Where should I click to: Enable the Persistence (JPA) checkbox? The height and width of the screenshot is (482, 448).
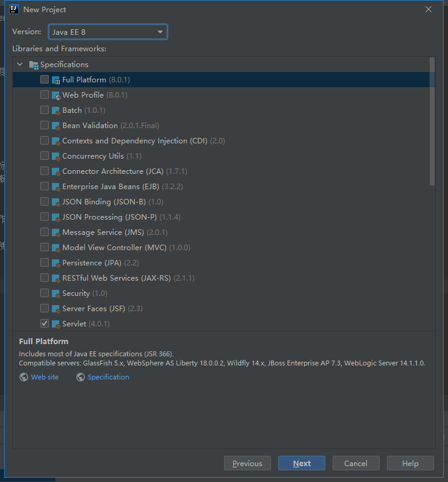click(x=45, y=262)
